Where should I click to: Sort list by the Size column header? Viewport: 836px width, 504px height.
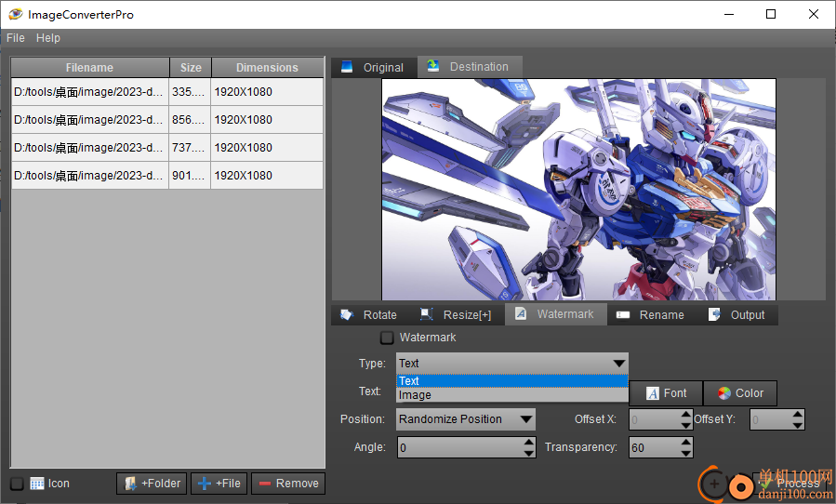pos(191,68)
